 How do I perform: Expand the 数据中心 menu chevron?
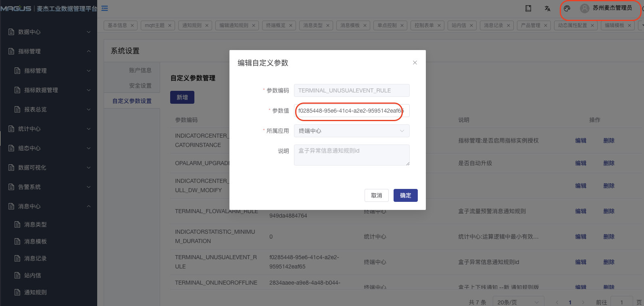89,32
